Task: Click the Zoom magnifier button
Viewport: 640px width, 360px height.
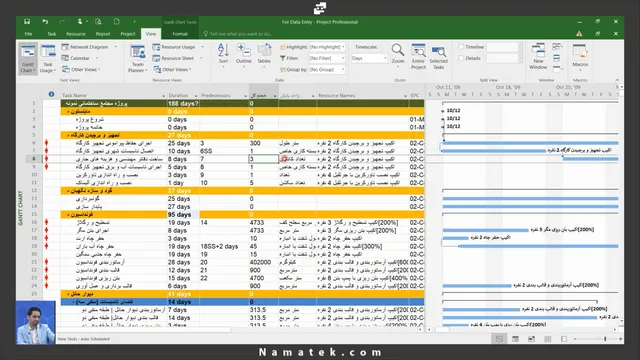Action: [x=398, y=55]
